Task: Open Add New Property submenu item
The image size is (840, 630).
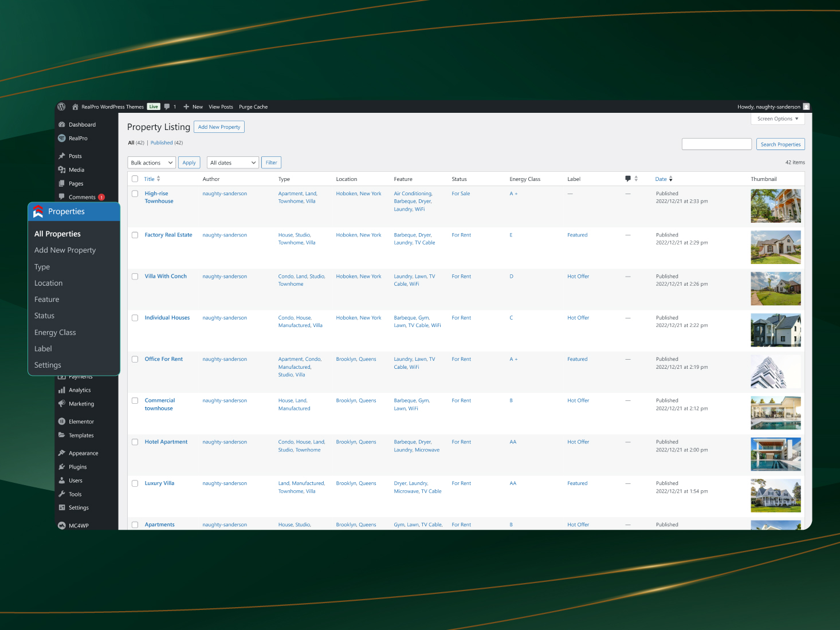Action: tap(65, 250)
